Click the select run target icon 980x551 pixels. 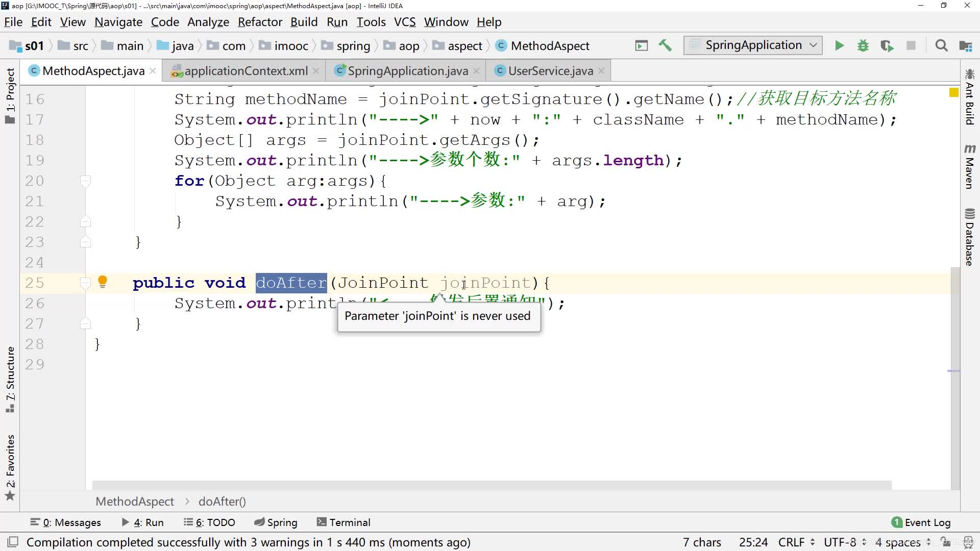(642, 46)
